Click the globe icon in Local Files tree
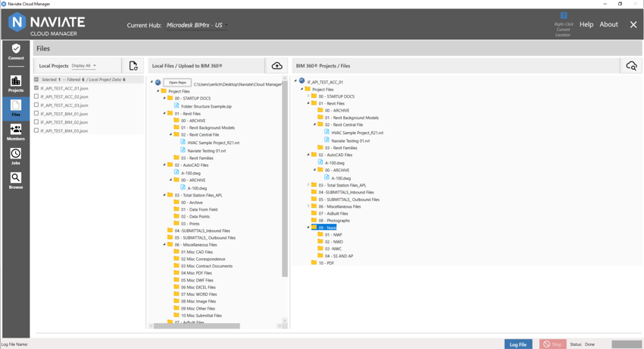The height and width of the screenshot is (349, 644). point(158,83)
